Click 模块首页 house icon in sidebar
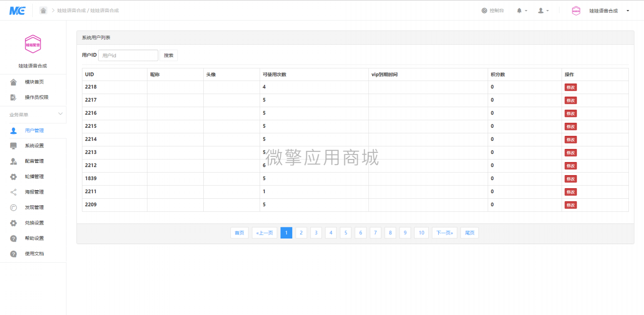 [x=14, y=82]
